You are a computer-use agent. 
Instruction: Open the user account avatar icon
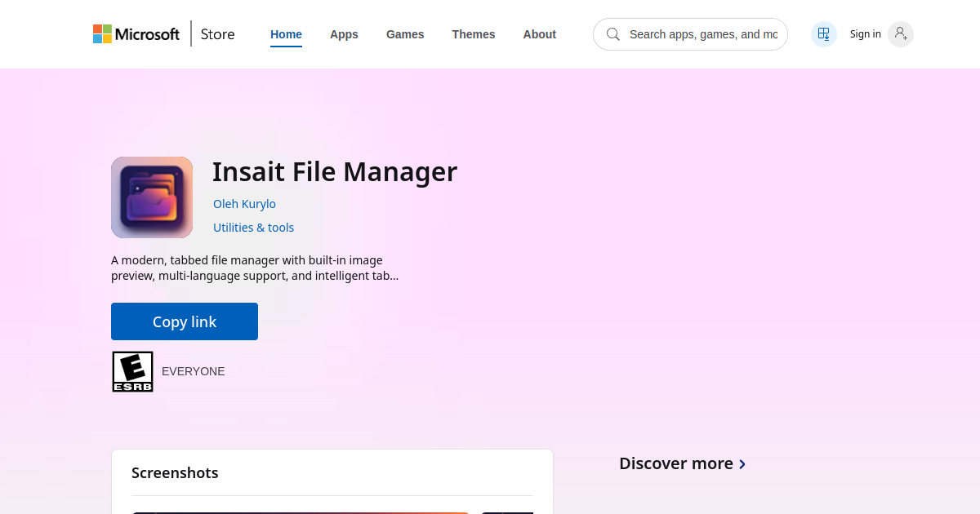tap(901, 34)
